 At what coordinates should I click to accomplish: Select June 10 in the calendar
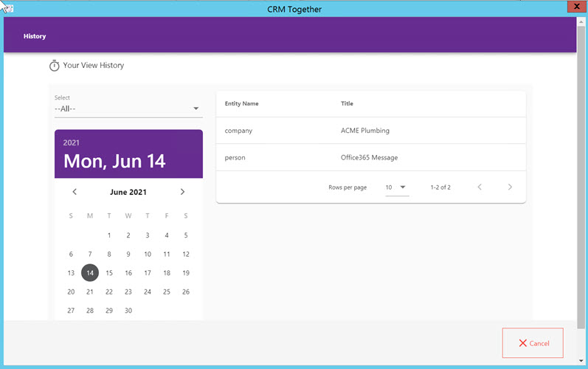tap(148, 254)
